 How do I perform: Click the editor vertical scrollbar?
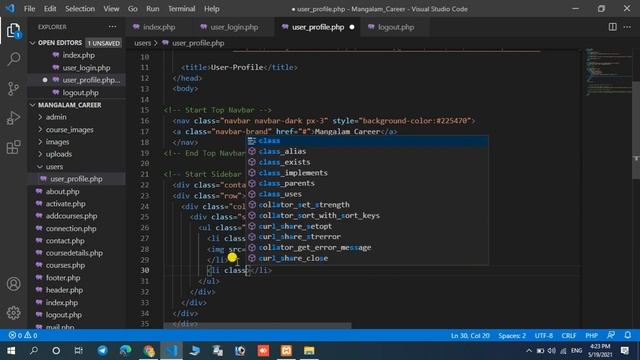636,130
